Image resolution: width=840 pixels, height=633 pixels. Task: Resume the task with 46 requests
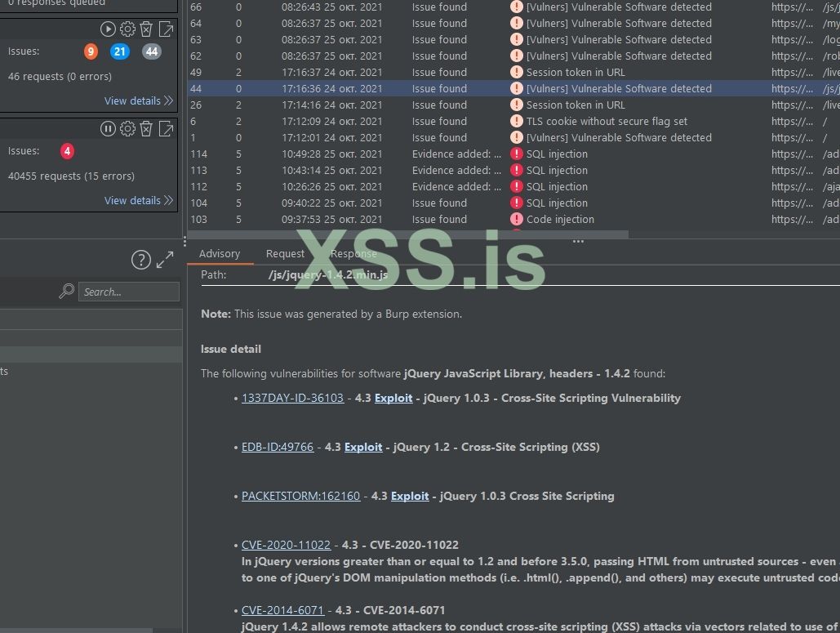click(108, 29)
